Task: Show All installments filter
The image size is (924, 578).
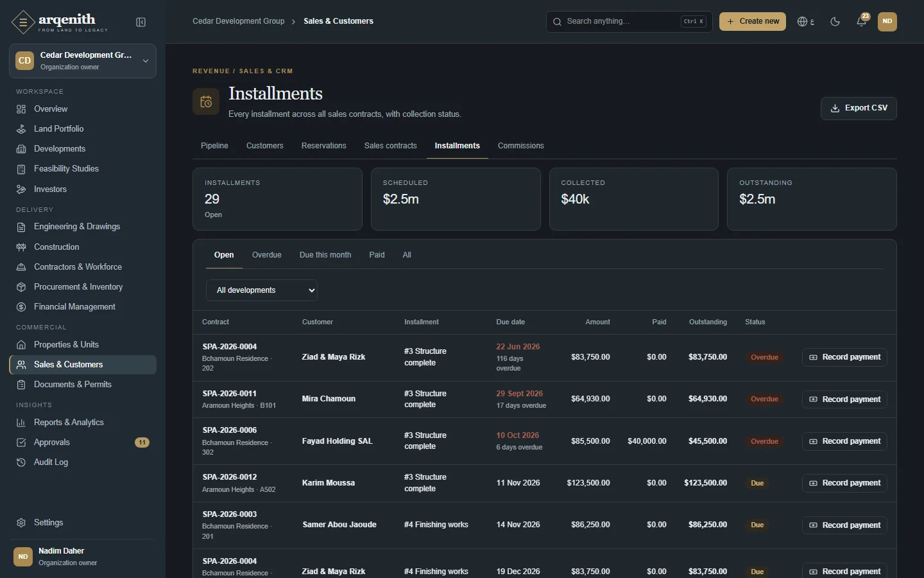Action: pyautogui.click(x=407, y=255)
